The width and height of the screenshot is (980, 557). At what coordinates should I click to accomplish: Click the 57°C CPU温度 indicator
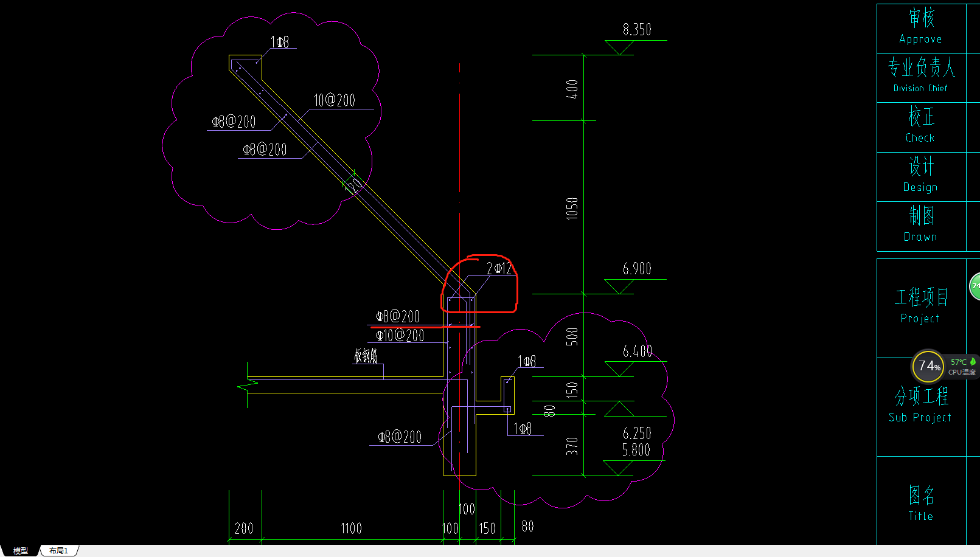point(962,367)
